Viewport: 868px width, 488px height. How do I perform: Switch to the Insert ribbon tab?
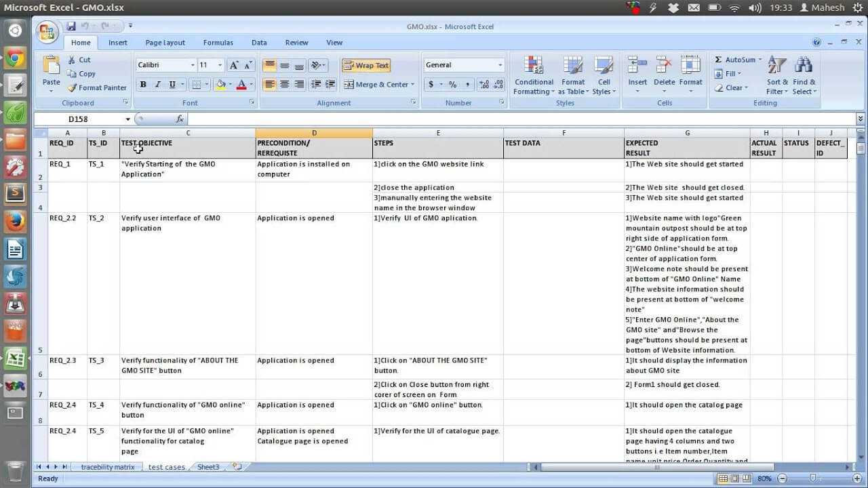[118, 43]
